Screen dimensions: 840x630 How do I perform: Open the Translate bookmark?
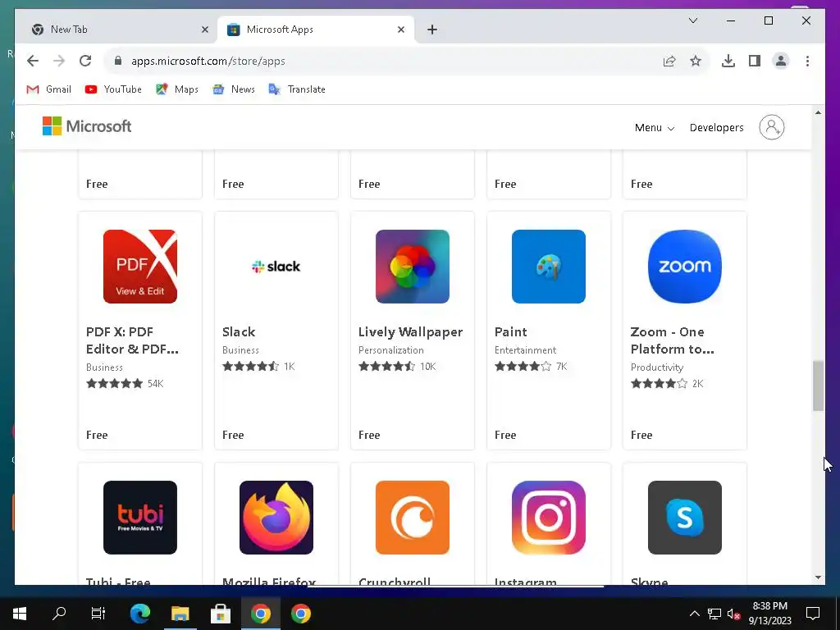297,89
